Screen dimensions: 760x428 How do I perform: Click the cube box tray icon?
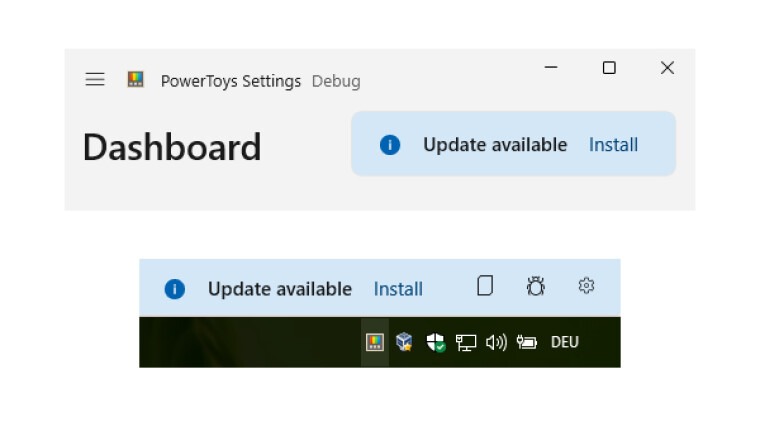404,342
